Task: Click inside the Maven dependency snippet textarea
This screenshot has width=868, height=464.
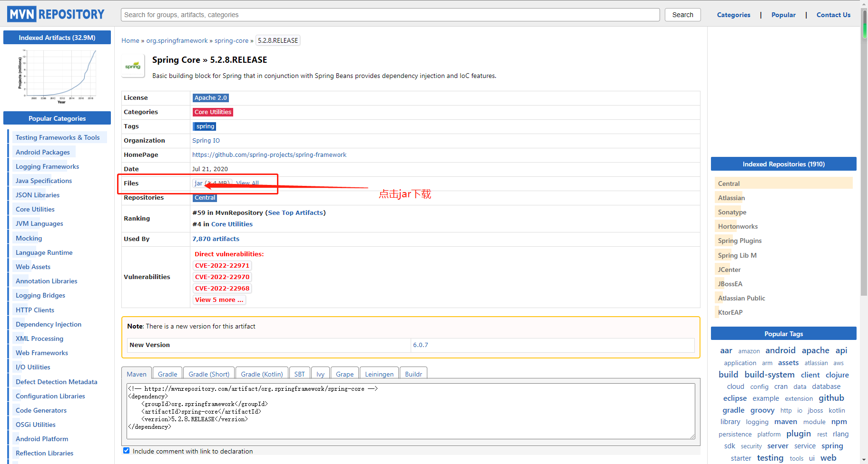Action: pos(411,411)
